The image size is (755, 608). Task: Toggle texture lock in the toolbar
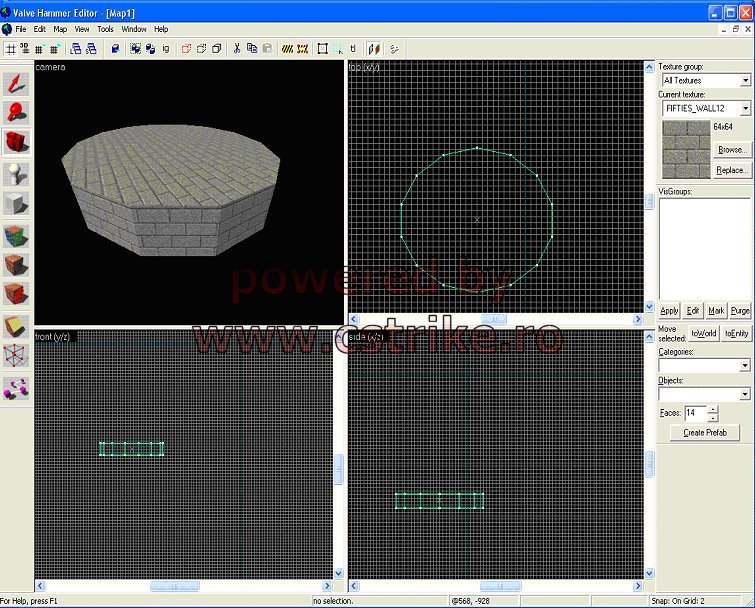click(373, 48)
